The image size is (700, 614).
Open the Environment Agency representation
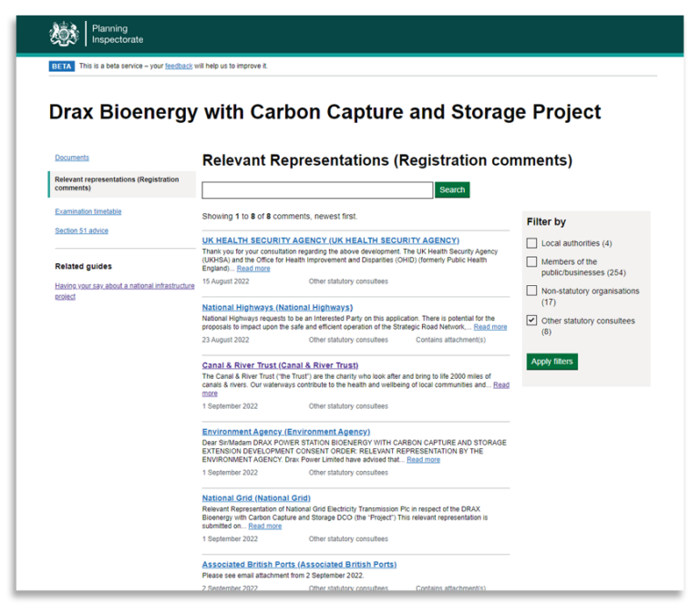285,432
